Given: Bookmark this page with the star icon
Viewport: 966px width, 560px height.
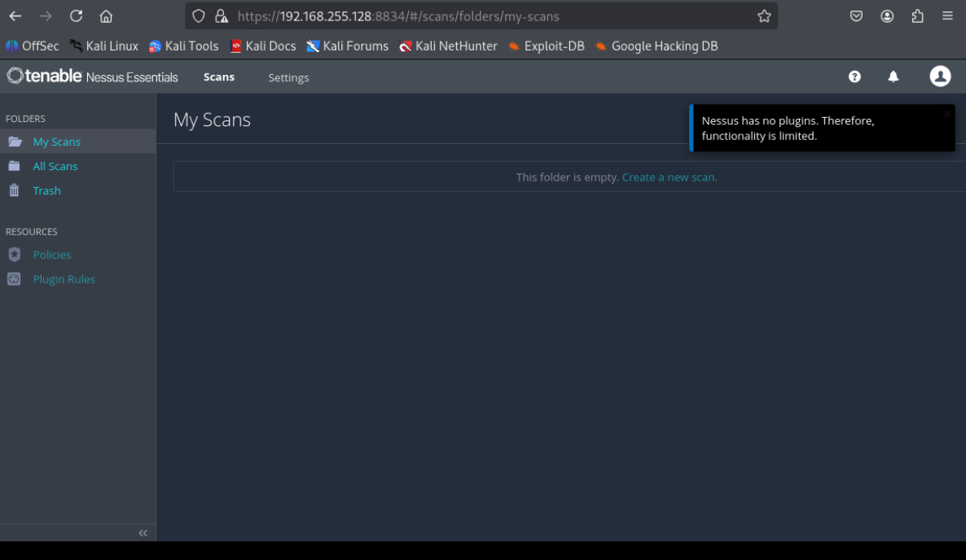Looking at the screenshot, I should point(764,16).
